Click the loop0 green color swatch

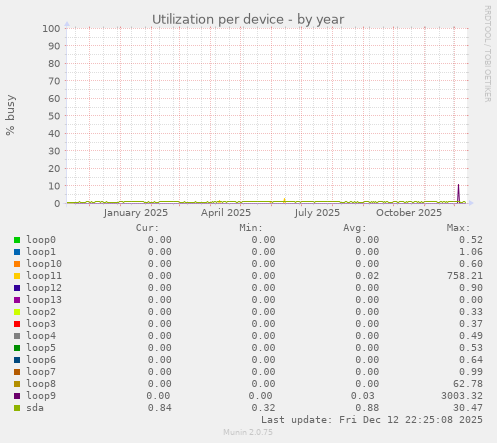pyautogui.click(x=17, y=240)
